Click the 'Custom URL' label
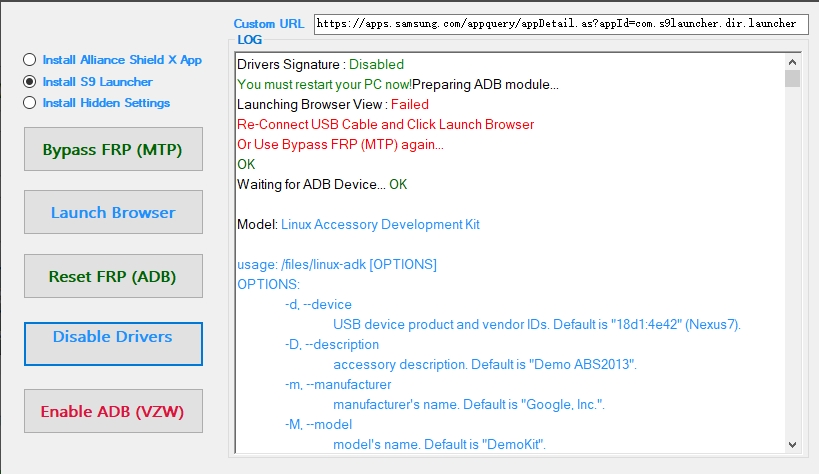The image size is (819, 474). click(x=268, y=24)
